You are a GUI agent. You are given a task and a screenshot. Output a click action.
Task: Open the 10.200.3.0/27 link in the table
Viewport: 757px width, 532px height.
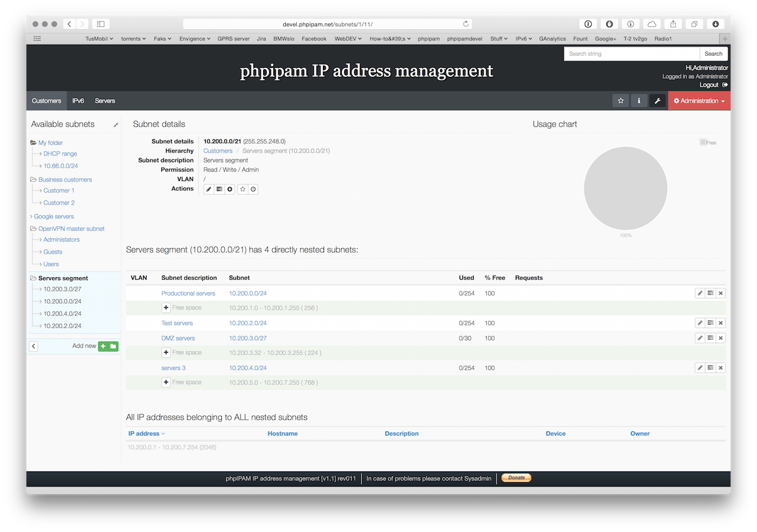(x=248, y=338)
